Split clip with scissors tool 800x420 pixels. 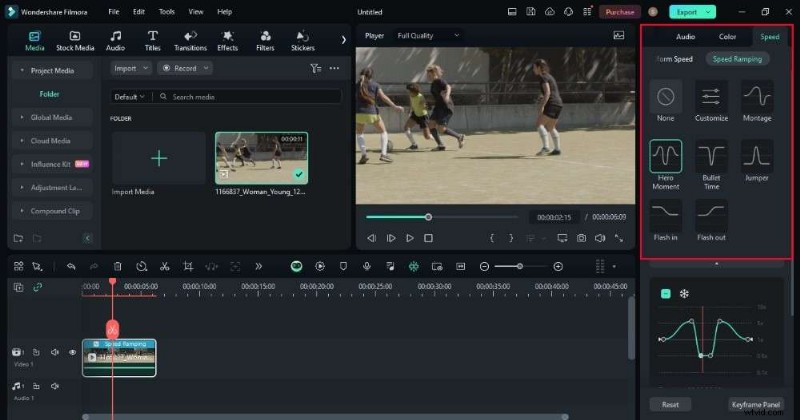(164, 266)
